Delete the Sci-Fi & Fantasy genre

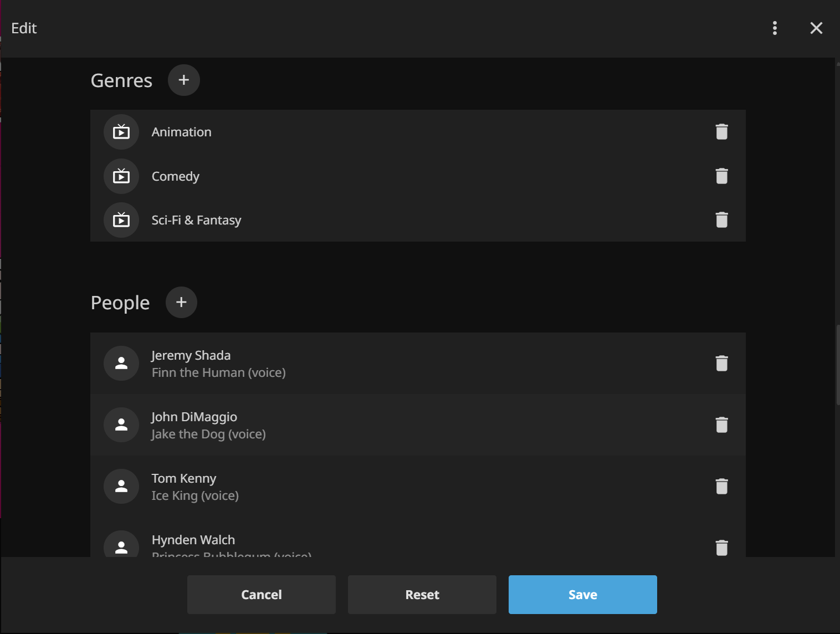[x=721, y=220]
